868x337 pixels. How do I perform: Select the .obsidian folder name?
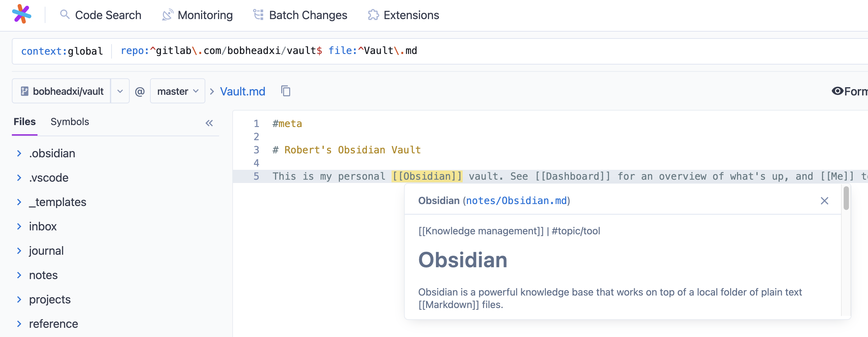tap(52, 153)
